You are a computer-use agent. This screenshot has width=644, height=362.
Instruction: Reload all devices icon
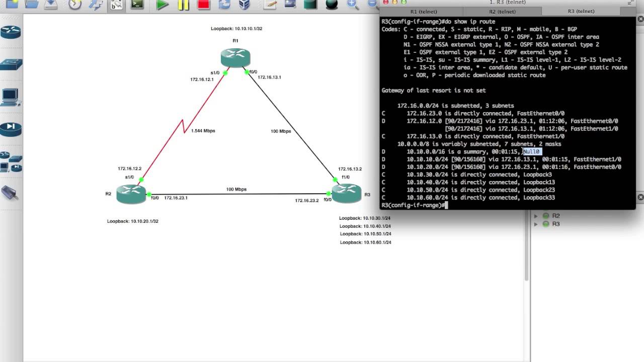(224, 4)
